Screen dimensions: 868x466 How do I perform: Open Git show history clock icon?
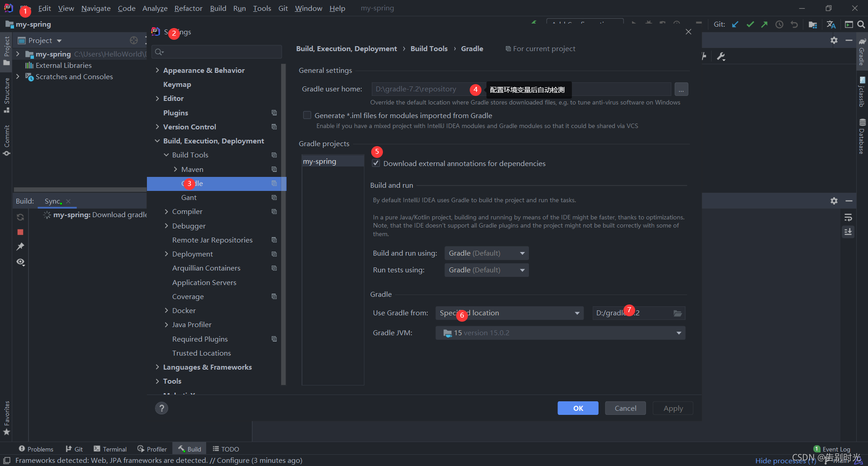click(x=779, y=24)
